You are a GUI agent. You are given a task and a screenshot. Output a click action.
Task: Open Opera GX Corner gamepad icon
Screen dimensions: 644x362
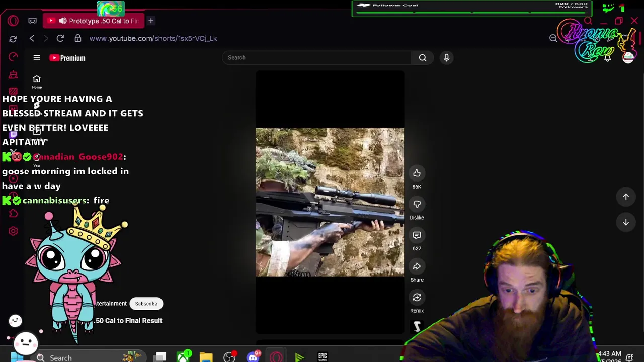point(32,21)
